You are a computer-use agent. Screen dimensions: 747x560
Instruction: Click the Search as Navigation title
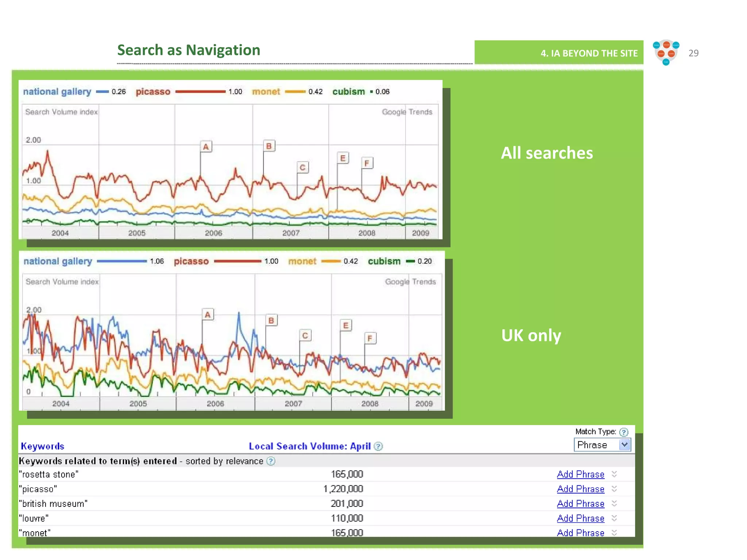189,50
